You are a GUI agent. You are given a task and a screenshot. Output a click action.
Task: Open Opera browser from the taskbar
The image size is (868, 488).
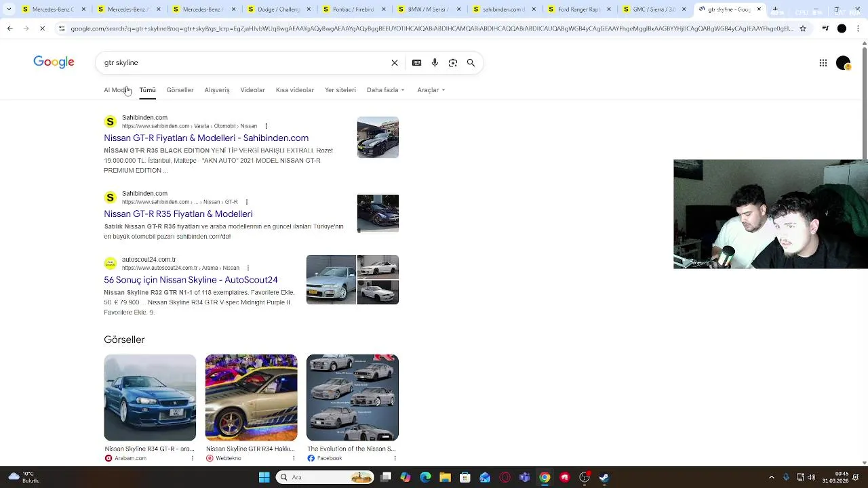click(x=505, y=477)
